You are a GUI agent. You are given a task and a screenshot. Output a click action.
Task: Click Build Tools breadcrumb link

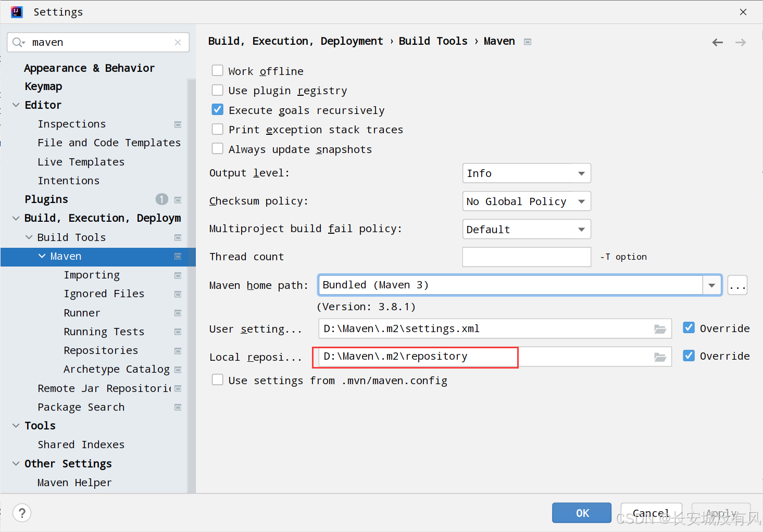pyautogui.click(x=433, y=41)
